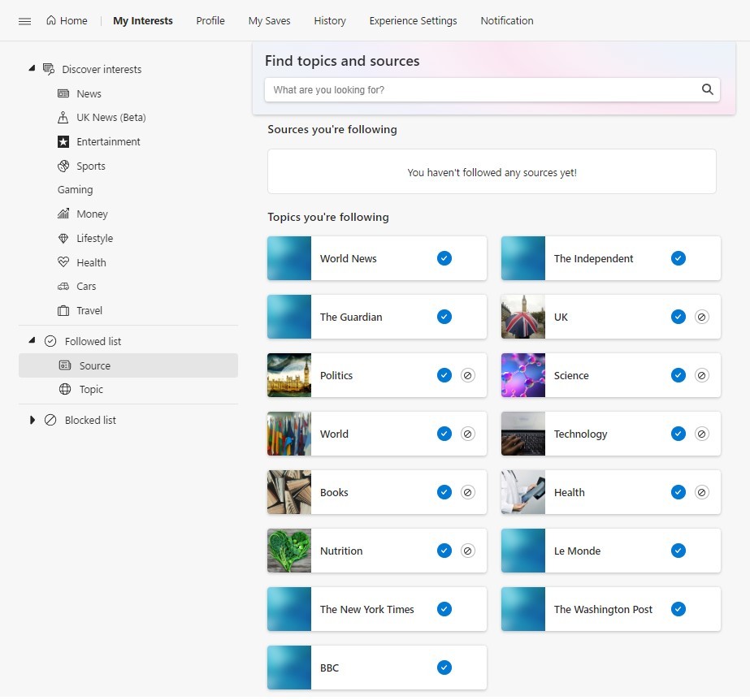Click the search magnifier icon

[706, 89]
